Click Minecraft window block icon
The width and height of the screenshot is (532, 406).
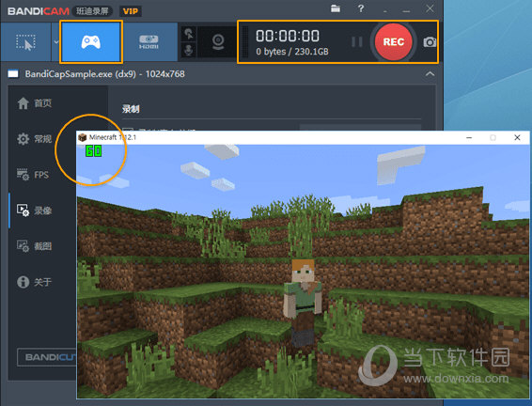(83, 137)
